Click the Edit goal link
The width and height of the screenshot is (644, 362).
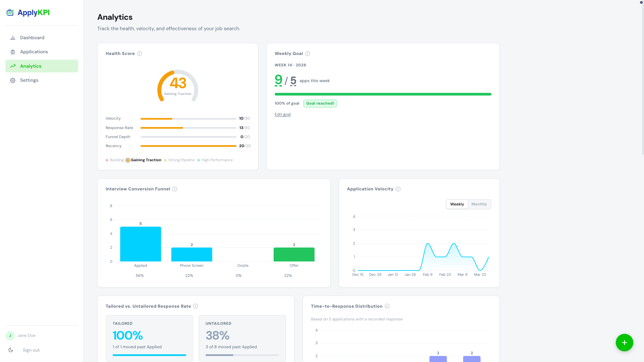(282, 114)
